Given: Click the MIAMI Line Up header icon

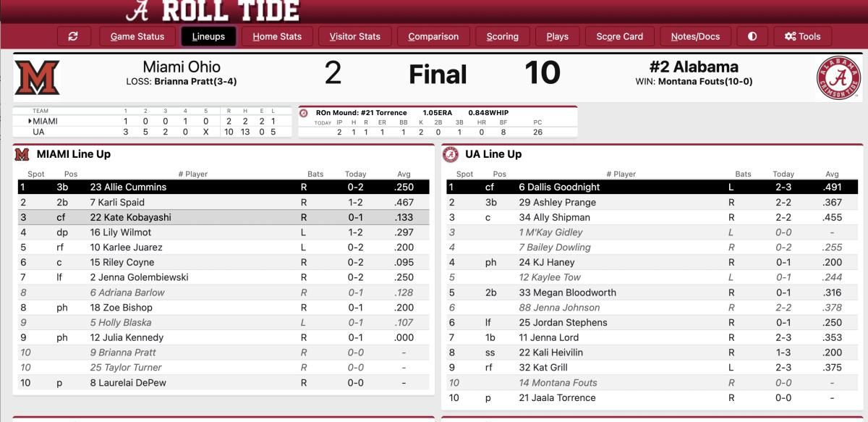Looking at the screenshot, I should click(22, 154).
